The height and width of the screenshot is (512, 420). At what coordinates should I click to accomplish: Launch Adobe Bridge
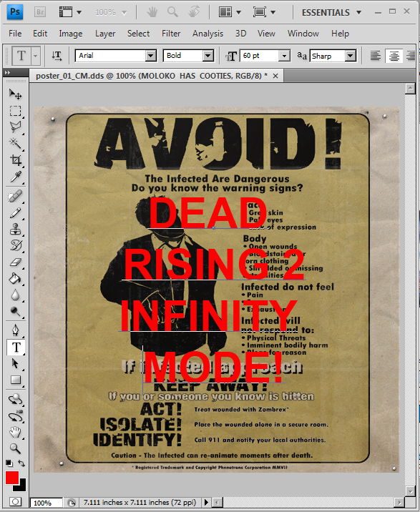tap(40, 12)
